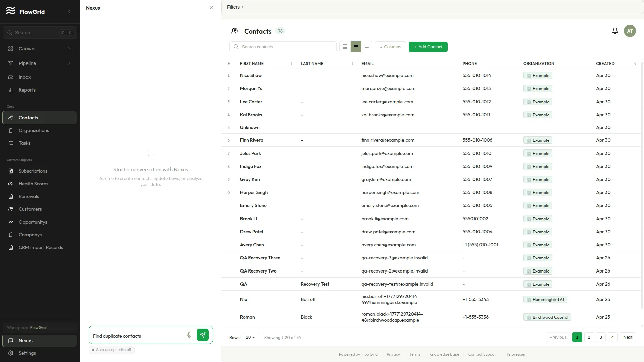Select loose row density view

pos(367,47)
